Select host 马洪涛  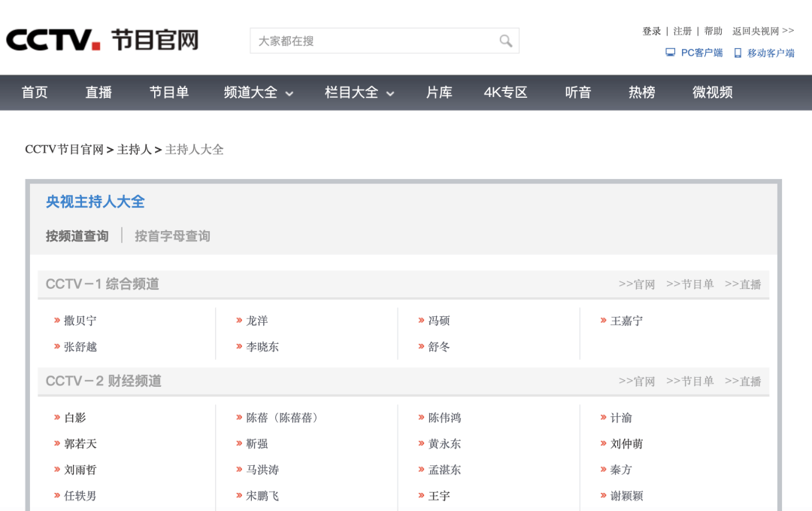coord(260,470)
